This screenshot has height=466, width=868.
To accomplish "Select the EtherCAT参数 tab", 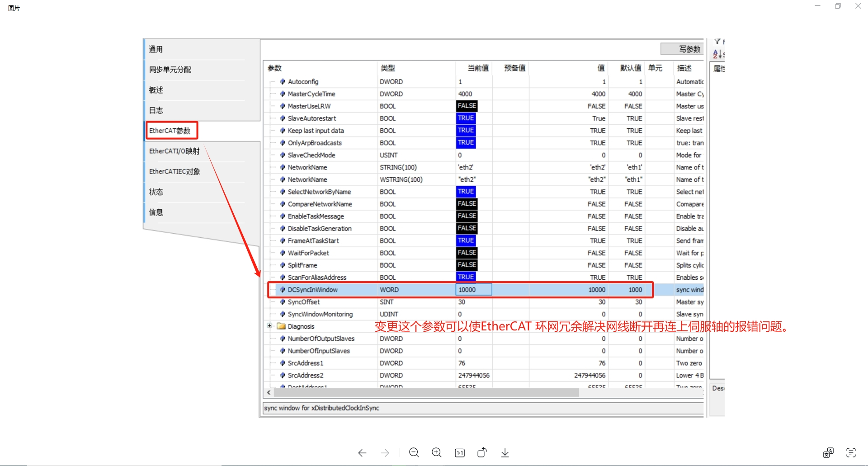I will 170,131.
